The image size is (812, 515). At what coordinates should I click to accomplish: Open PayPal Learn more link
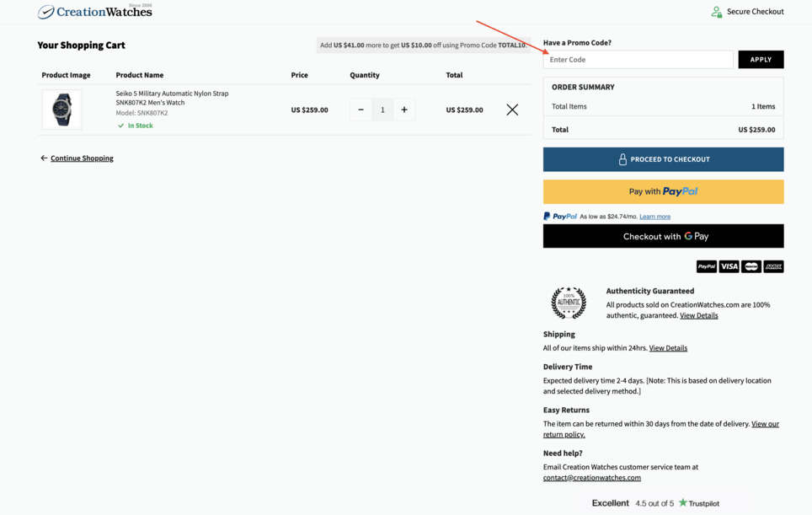(x=654, y=217)
